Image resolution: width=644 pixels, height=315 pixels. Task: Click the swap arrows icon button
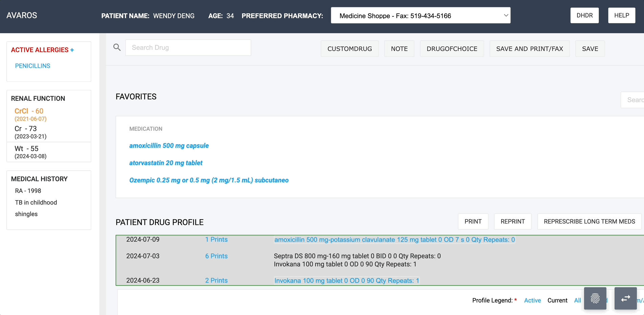point(625,298)
